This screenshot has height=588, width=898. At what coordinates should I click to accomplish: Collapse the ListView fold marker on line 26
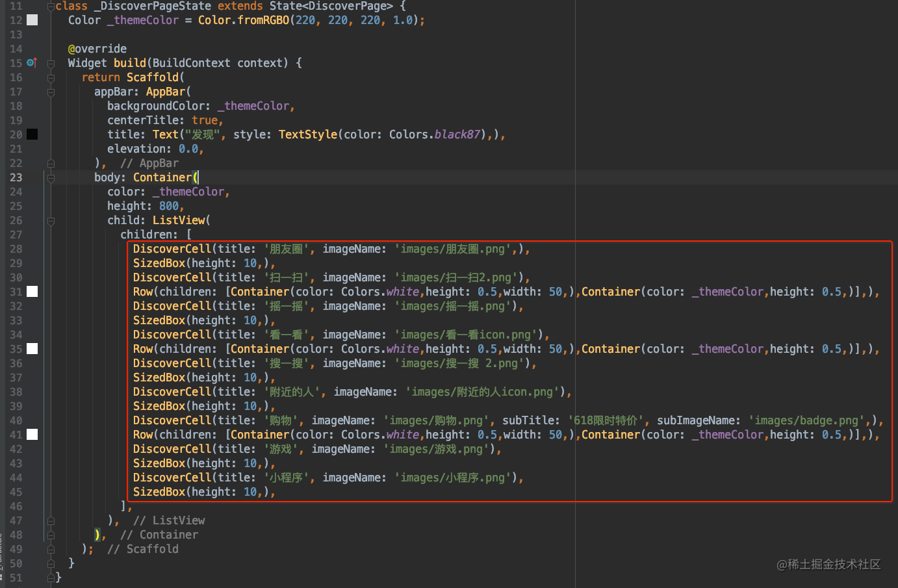pyautogui.click(x=51, y=221)
